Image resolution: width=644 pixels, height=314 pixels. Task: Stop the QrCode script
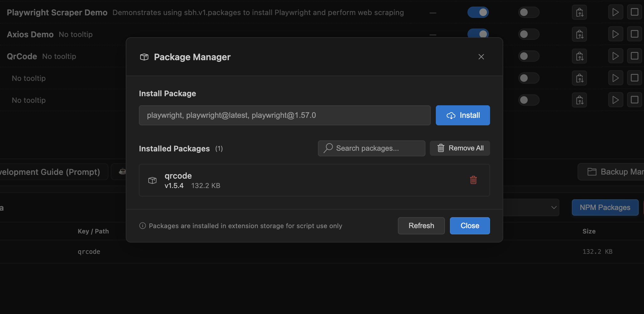[635, 56]
